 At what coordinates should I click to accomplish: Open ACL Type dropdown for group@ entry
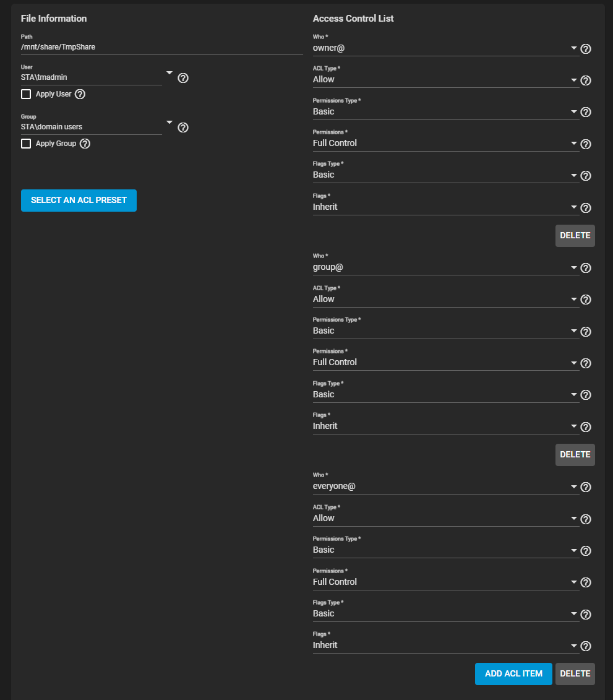(446, 299)
